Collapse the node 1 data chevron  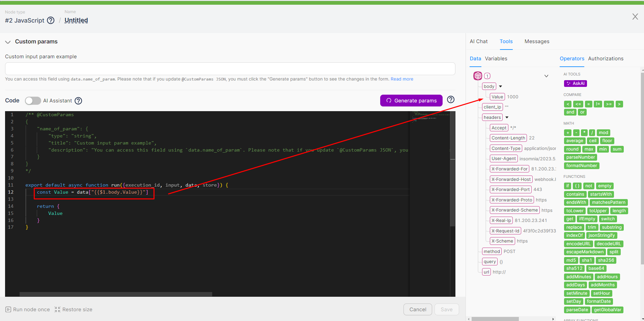point(546,76)
